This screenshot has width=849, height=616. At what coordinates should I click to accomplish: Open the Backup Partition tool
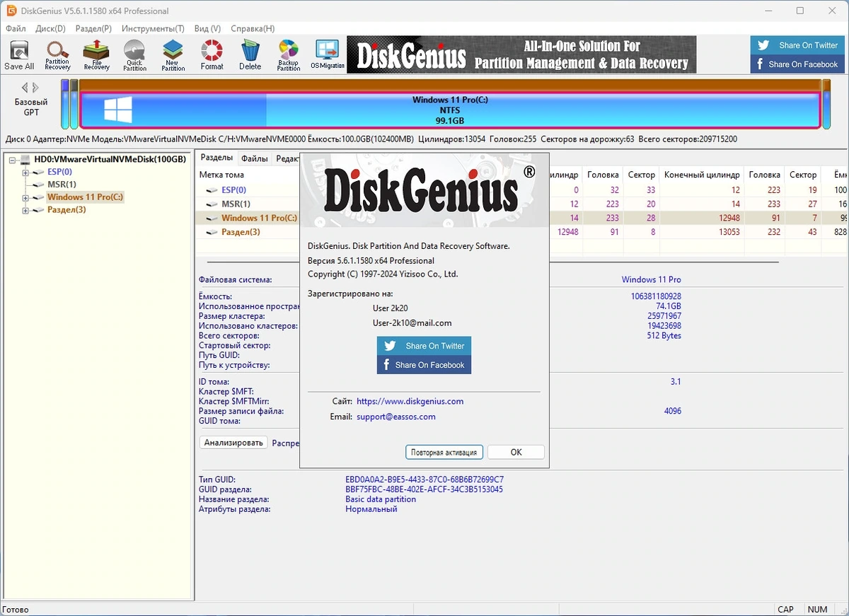pyautogui.click(x=288, y=55)
